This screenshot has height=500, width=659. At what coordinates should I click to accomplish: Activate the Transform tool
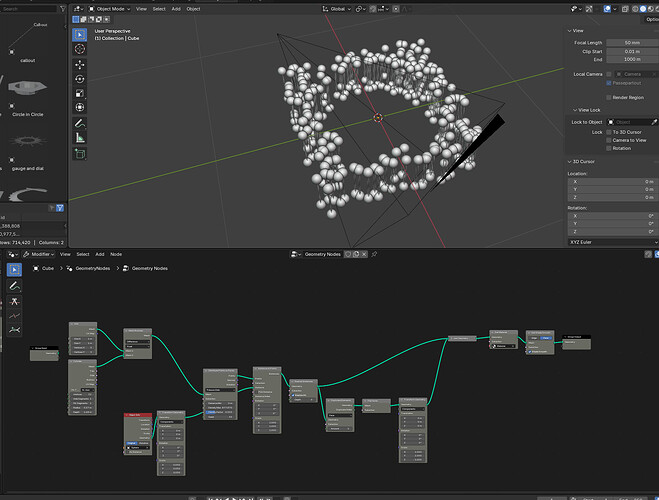coord(79,108)
